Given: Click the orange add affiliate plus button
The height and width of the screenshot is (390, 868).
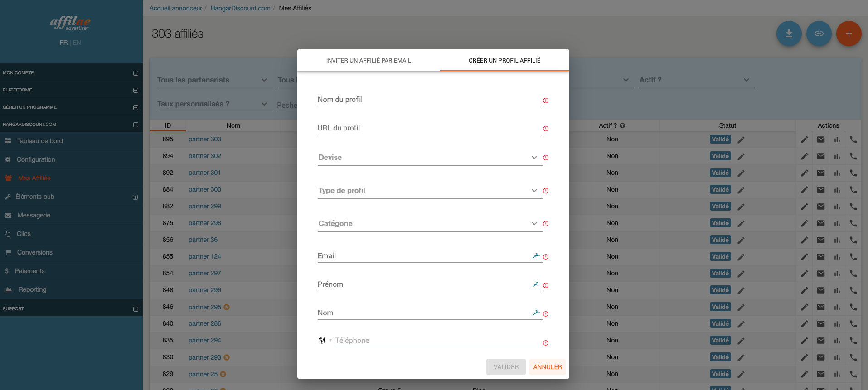Looking at the screenshot, I should 849,34.
